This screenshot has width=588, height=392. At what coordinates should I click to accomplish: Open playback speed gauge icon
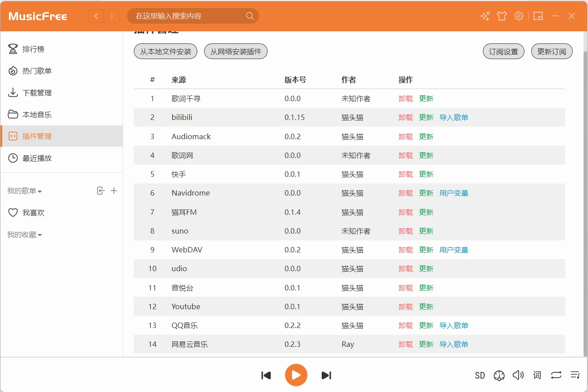tap(499, 375)
